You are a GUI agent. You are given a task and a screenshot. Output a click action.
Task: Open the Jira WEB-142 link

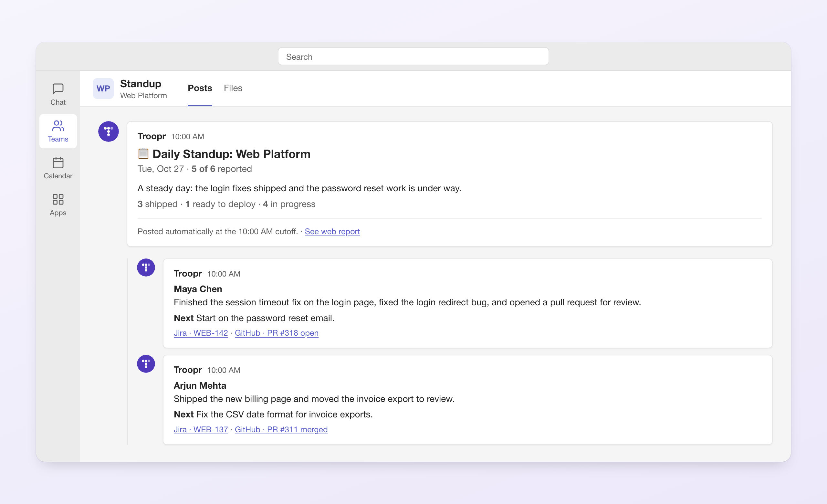click(x=201, y=333)
